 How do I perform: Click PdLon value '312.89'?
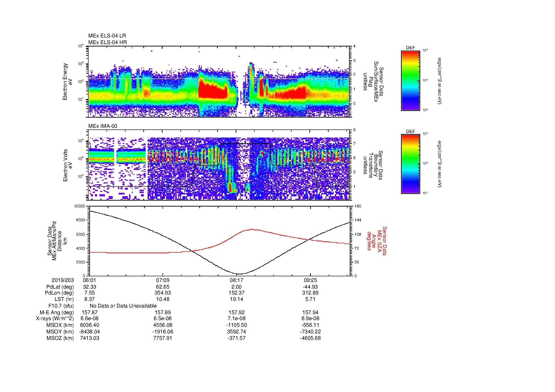coord(310,293)
